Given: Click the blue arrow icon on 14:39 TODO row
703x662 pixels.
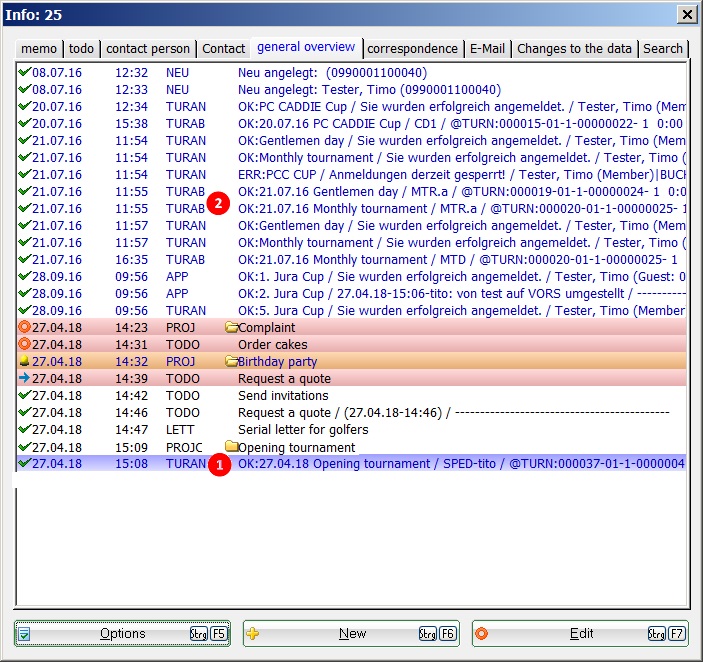Looking at the screenshot, I should 24,379.
